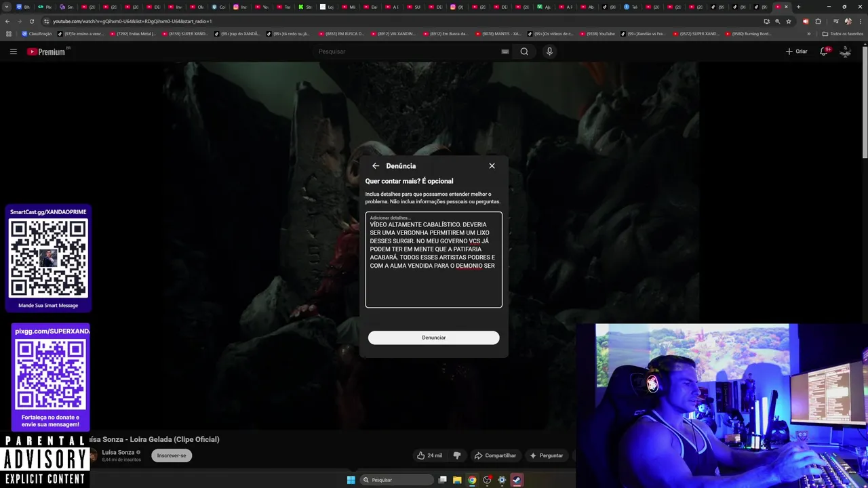Open Chrome three-dot menu
The width and height of the screenshot is (868, 488).
[x=859, y=21]
